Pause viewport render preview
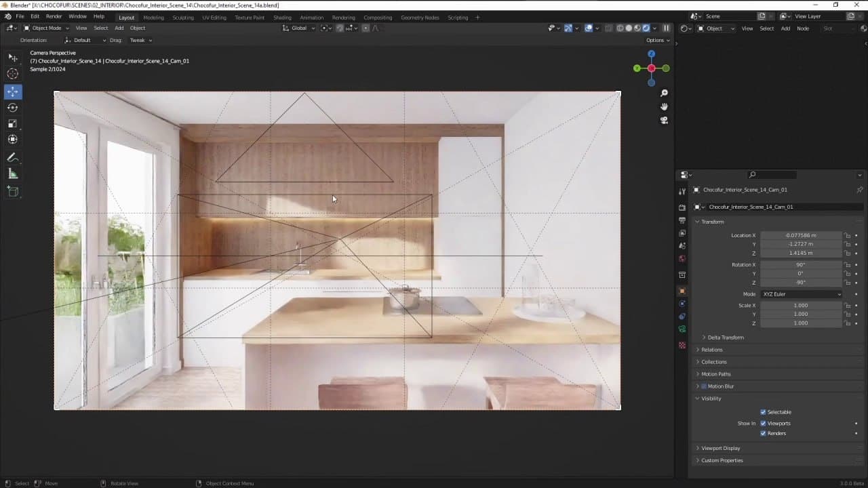Viewport: 868px width, 488px height. point(666,28)
